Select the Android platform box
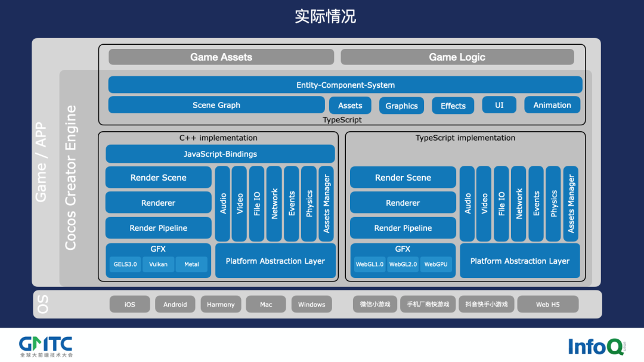 (x=175, y=305)
